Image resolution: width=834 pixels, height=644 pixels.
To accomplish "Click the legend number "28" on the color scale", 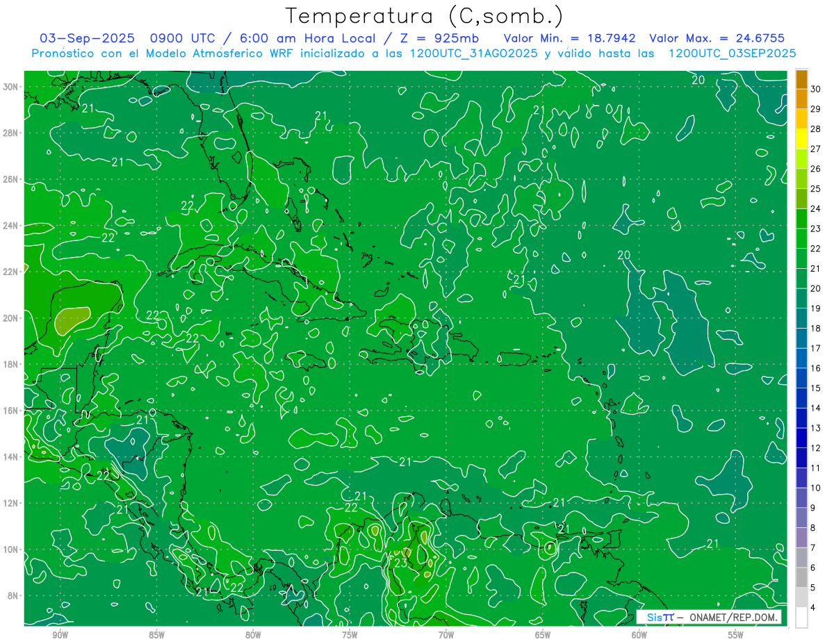I will [816, 129].
